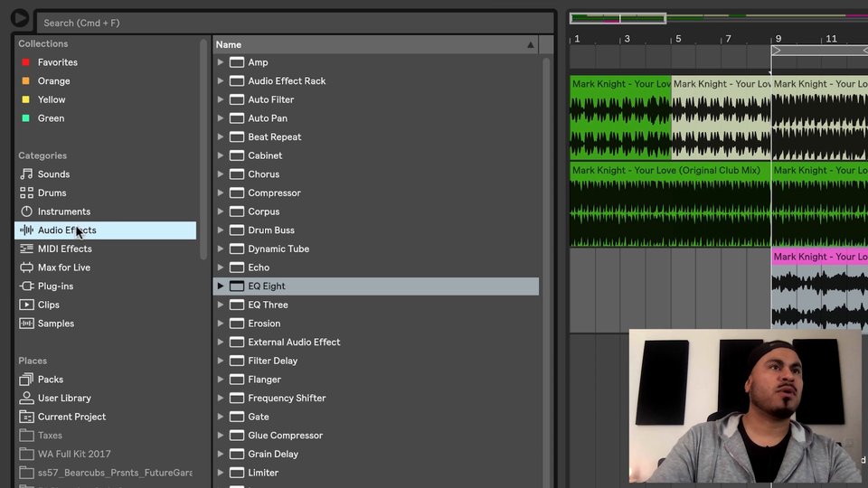Open the Current Project icon

pos(26,417)
